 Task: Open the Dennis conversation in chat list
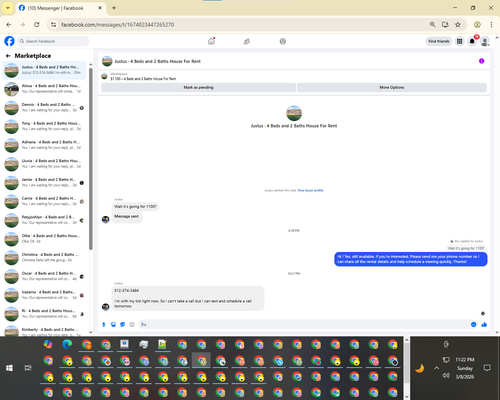coord(44,107)
